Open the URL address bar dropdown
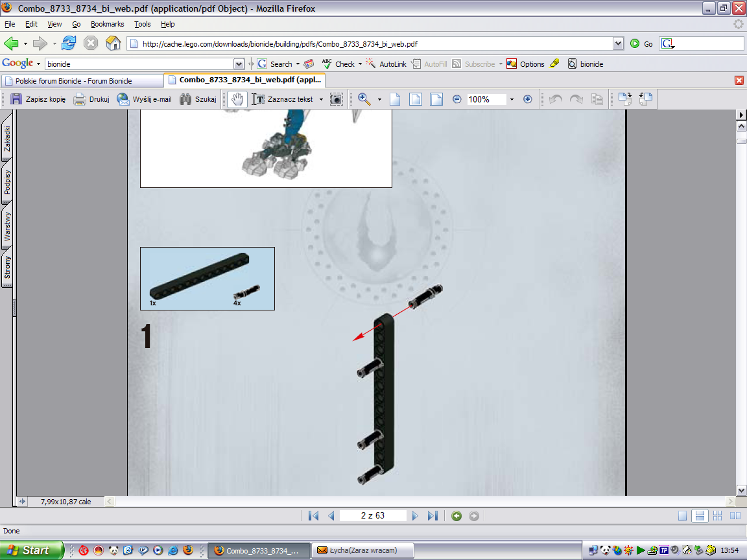747x560 pixels. 618,44
